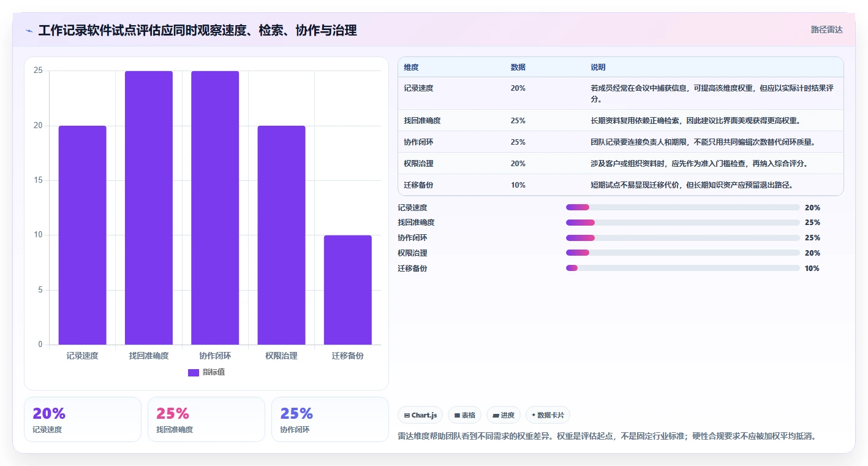868x466 pixels.
Task: Click the 记录速度 x-axis label
Action: click(82, 356)
